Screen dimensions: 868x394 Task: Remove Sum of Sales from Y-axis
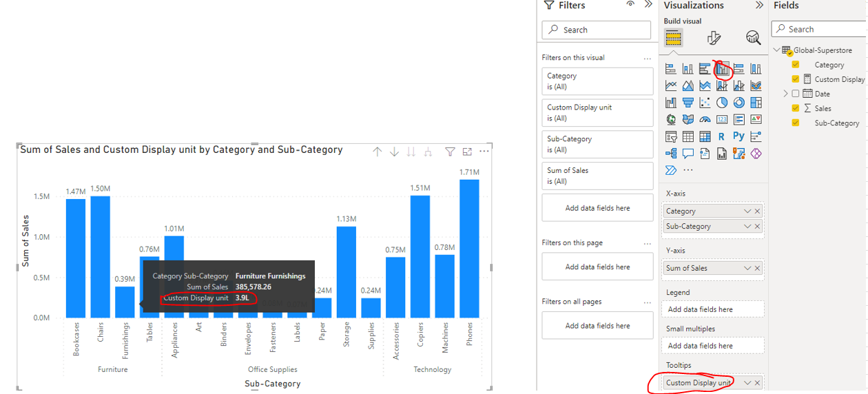point(758,269)
